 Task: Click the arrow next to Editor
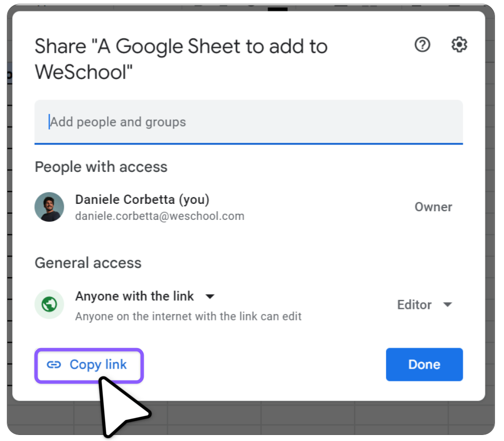click(447, 305)
